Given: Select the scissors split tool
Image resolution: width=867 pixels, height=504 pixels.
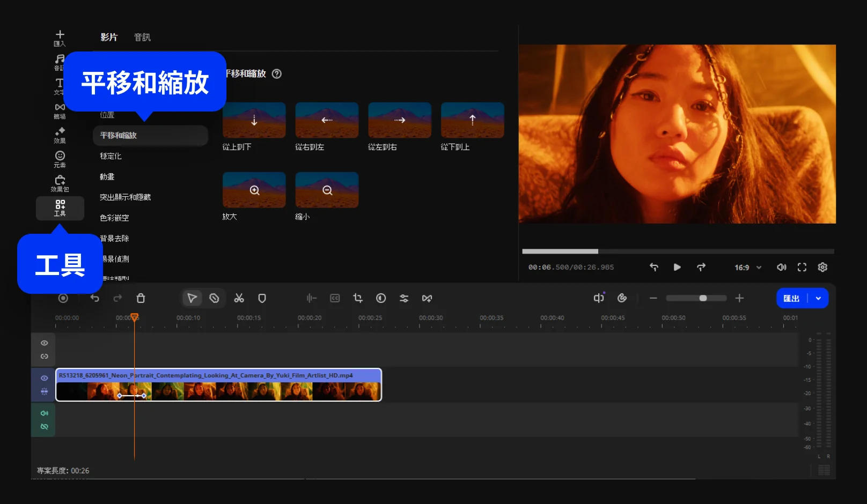Looking at the screenshot, I should coord(239,298).
